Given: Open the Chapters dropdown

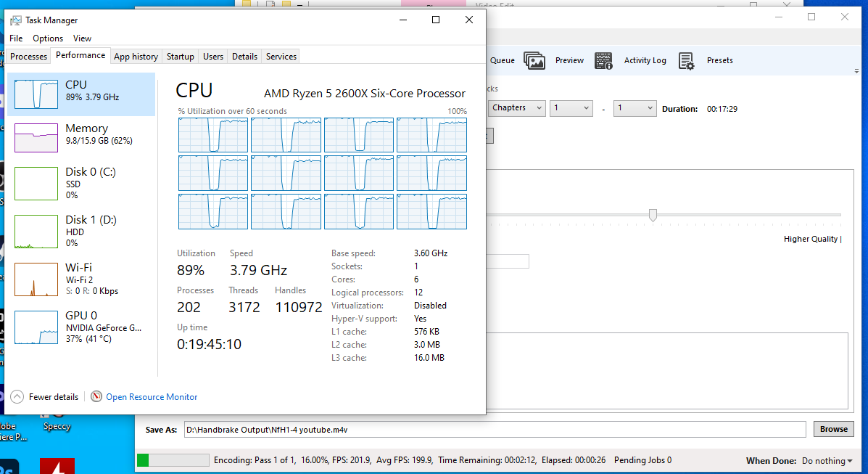Looking at the screenshot, I should (x=516, y=107).
